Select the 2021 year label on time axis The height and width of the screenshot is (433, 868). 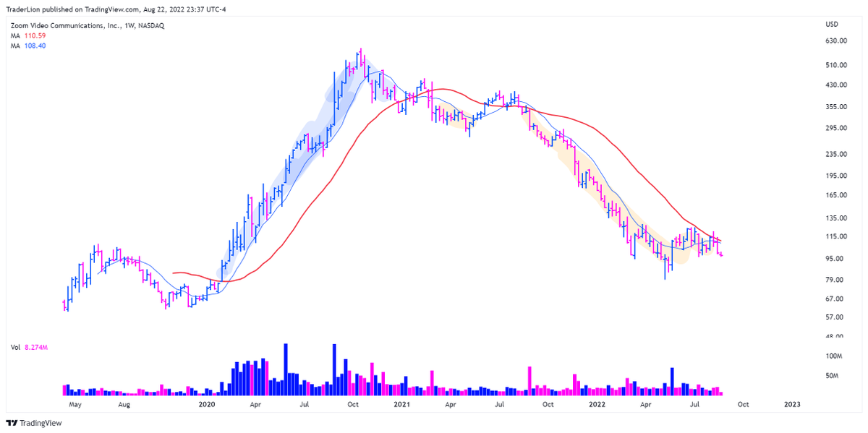point(402,406)
